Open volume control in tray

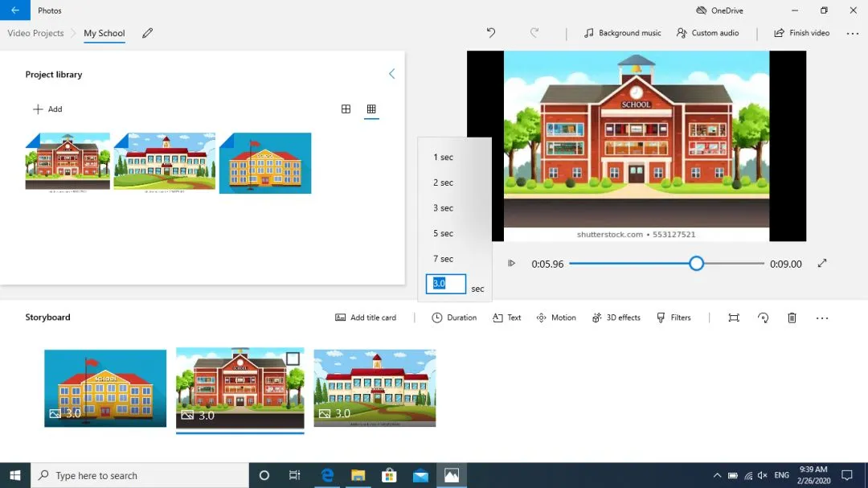pyautogui.click(x=762, y=475)
